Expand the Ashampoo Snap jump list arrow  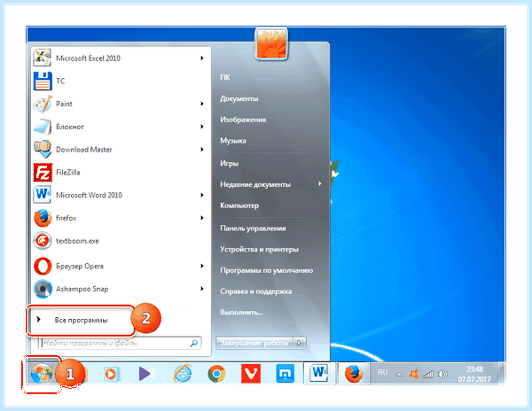[x=202, y=289]
